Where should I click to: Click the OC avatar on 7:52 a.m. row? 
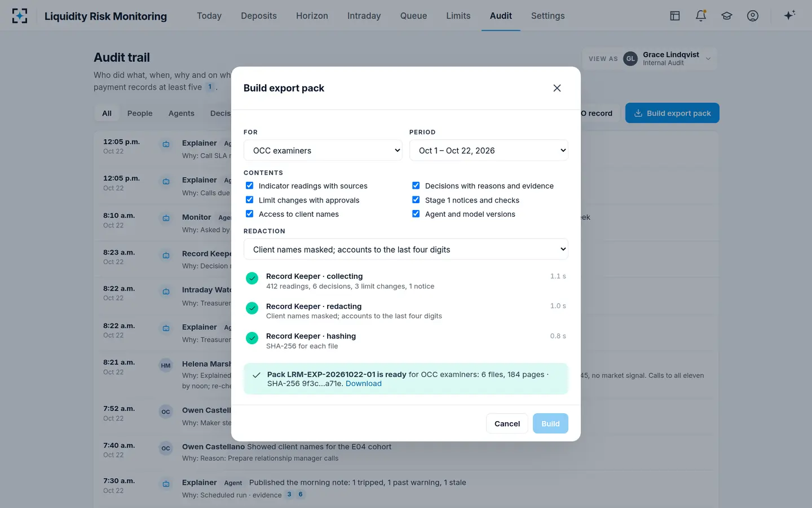166,411
